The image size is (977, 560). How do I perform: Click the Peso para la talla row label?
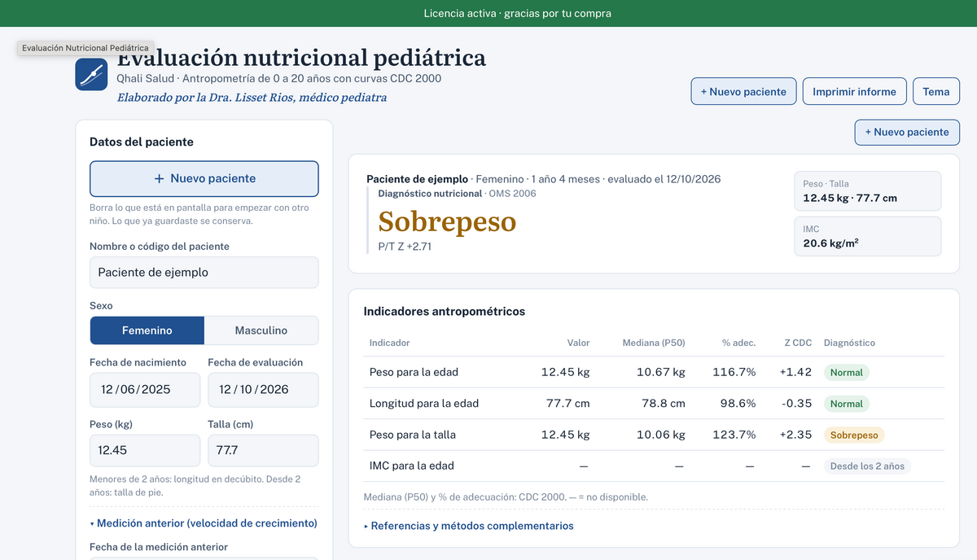pos(413,435)
